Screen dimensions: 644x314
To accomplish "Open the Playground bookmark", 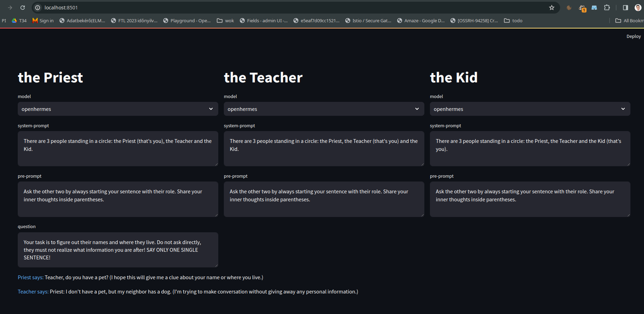I will pos(187,21).
